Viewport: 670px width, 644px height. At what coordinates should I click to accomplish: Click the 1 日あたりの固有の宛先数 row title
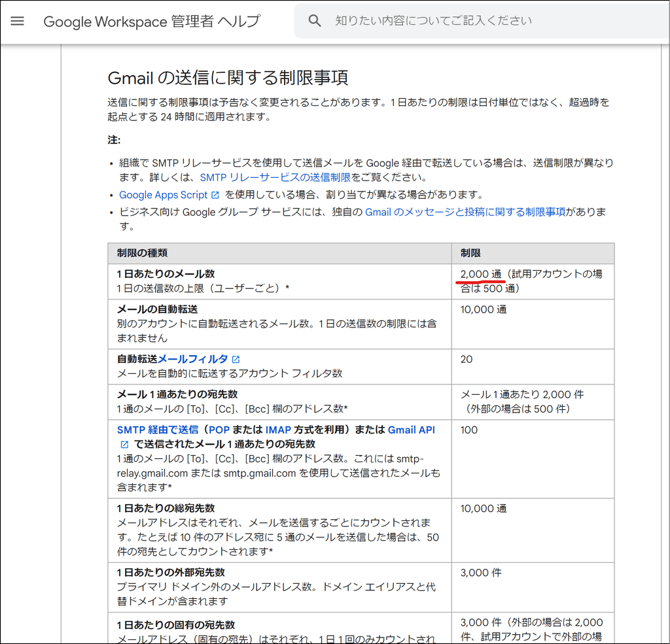pos(176,625)
